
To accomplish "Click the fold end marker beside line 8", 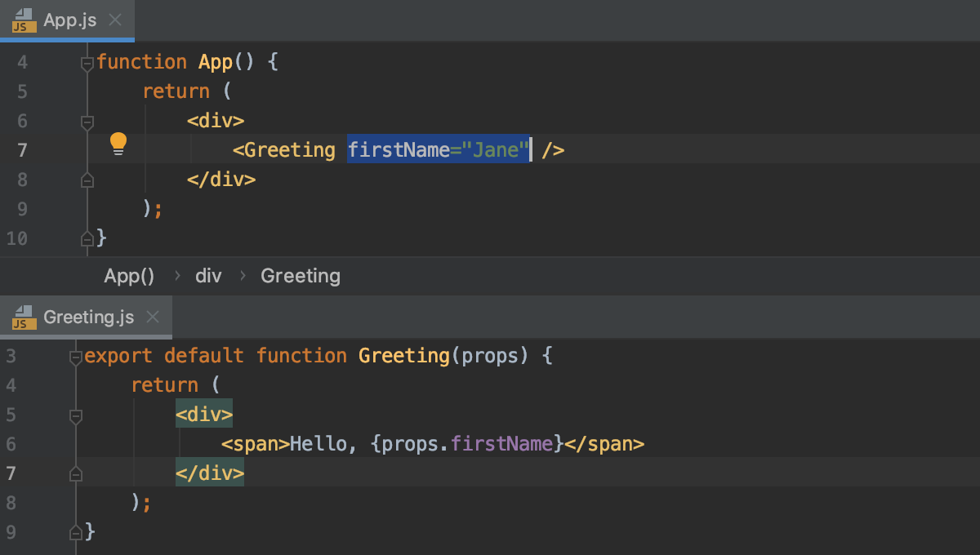I will point(87,179).
